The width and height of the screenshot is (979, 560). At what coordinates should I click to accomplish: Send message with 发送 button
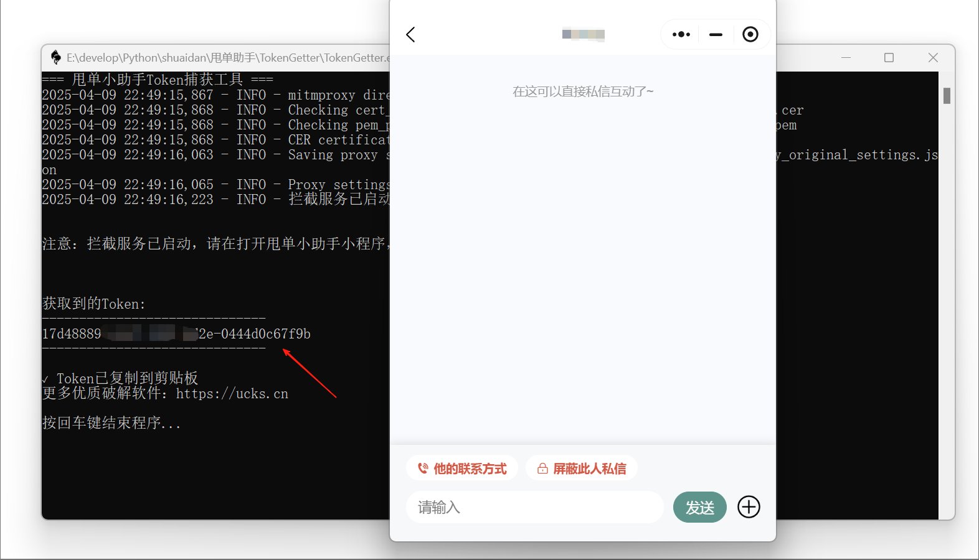point(700,507)
